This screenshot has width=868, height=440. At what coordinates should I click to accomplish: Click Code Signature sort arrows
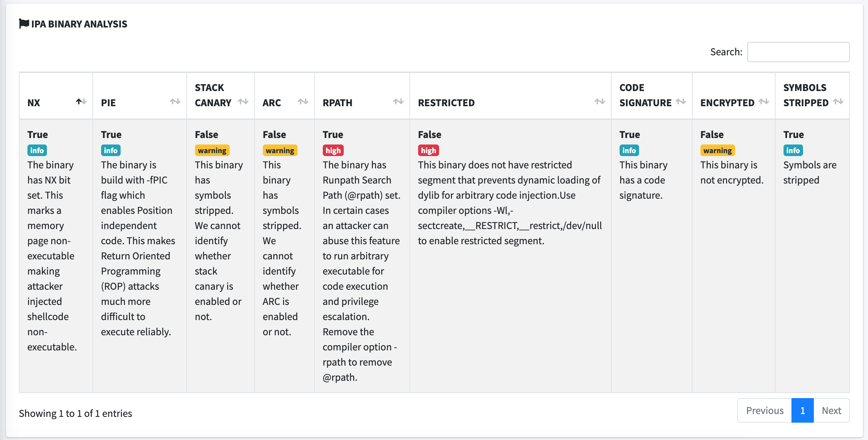tap(681, 102)
